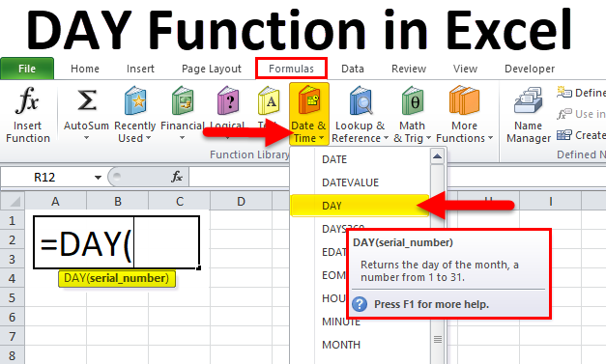
Task: Select row 6 header
Action: point(12,317)
